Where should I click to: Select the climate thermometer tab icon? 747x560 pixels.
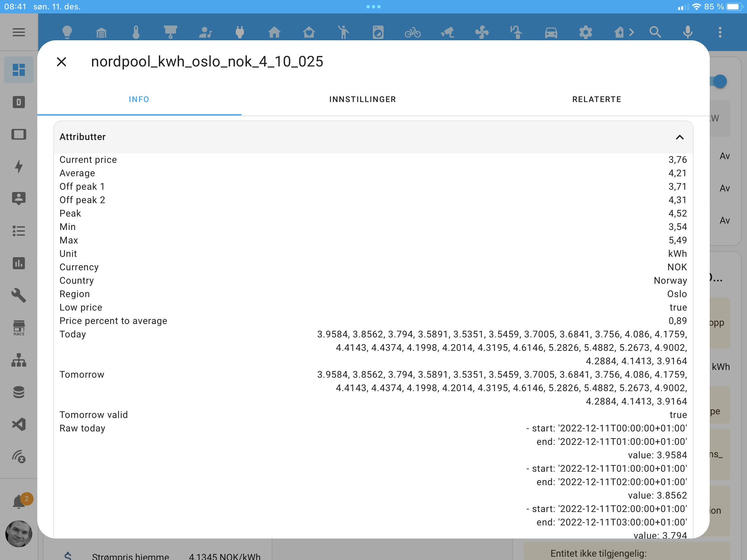point(136,32)
